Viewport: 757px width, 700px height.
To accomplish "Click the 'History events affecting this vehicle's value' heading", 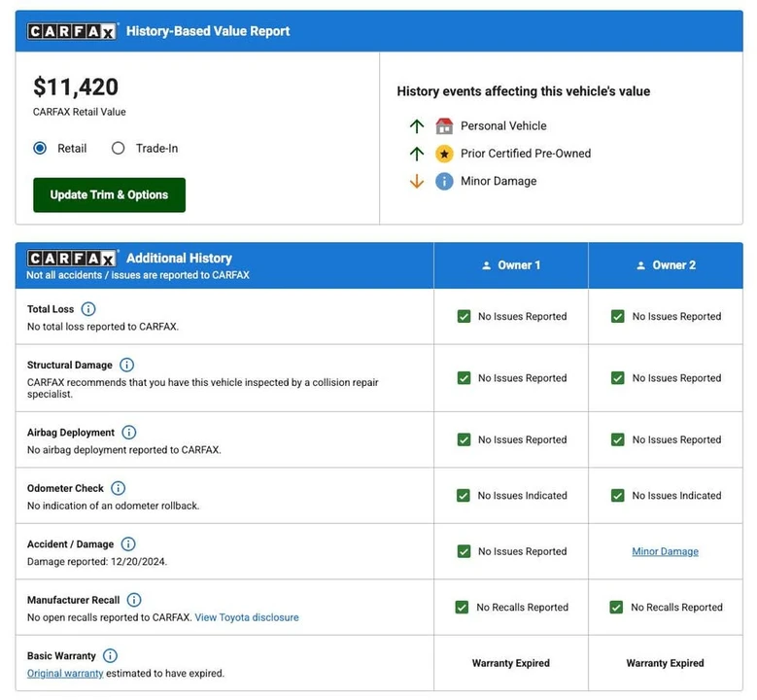I will pyautogui.click(x=524, y=91).
